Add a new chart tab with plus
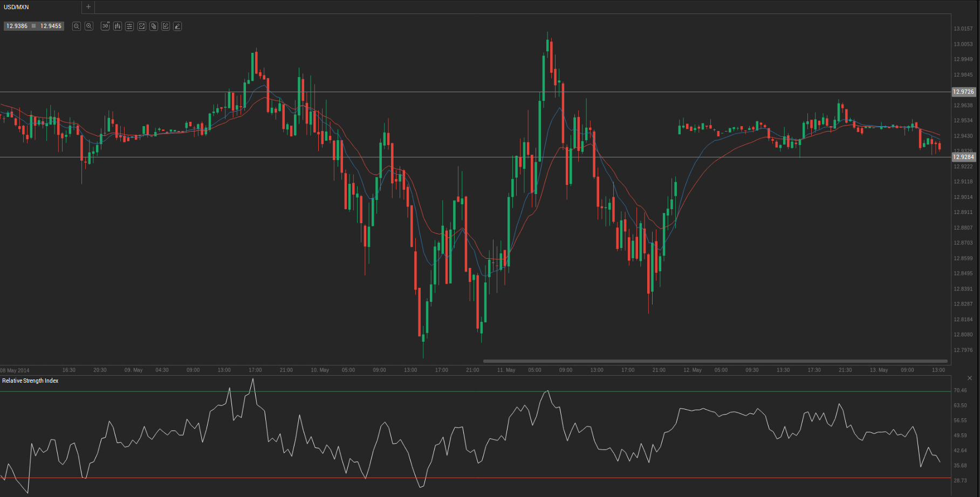The width and height of the screenshot is (980, 497). pos(88,7)
